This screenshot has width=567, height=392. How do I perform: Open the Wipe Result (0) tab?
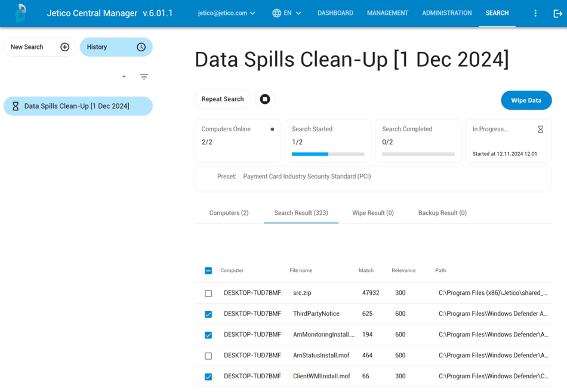click(373, 213)
